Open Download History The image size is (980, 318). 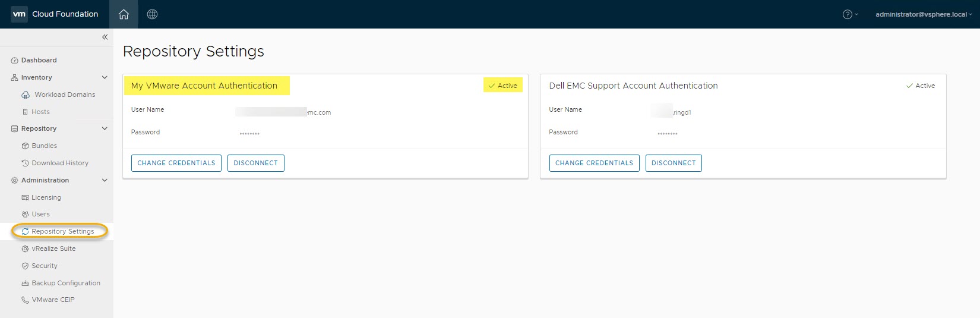[60, 163]
